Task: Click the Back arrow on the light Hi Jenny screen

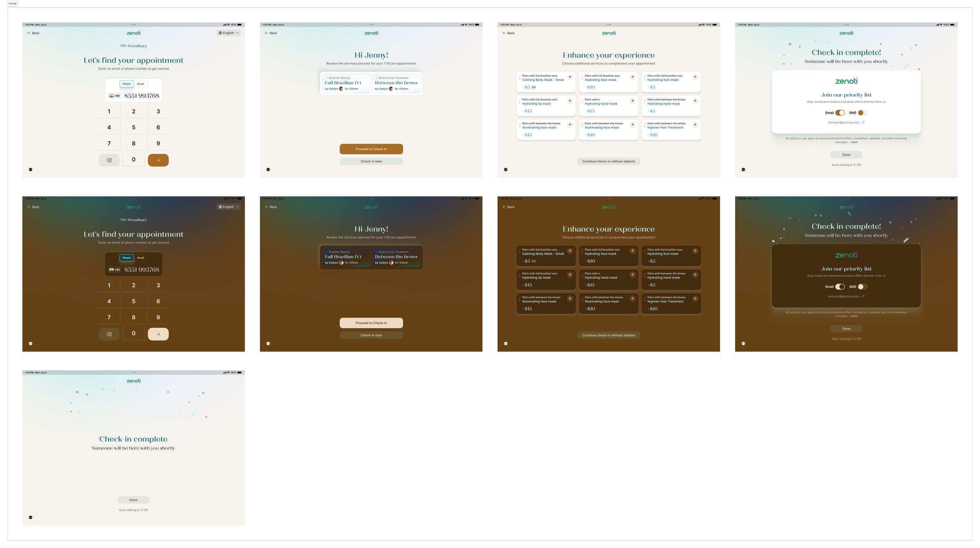Action: point(270,33)
